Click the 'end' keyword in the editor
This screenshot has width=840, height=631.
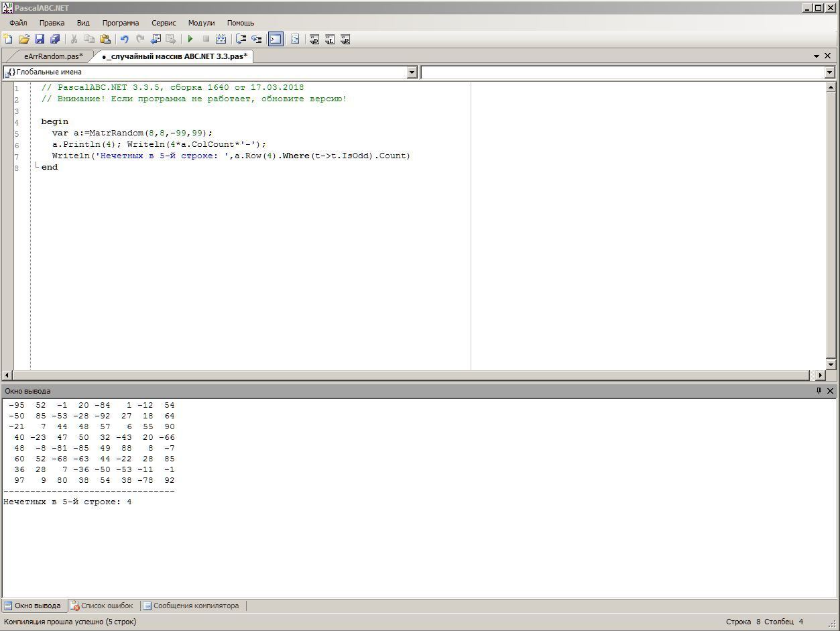[50, 167]
